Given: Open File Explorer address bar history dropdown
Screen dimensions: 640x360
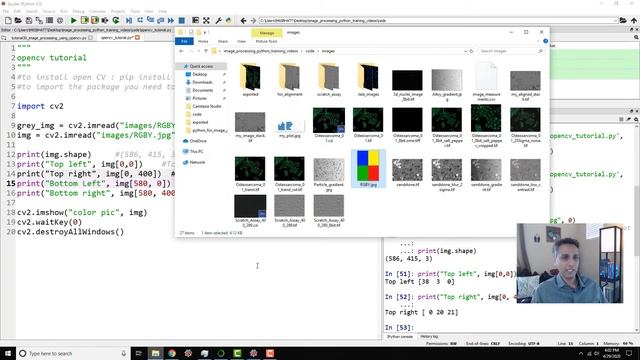Looking at the screenshot, I should tap(465, 51).
